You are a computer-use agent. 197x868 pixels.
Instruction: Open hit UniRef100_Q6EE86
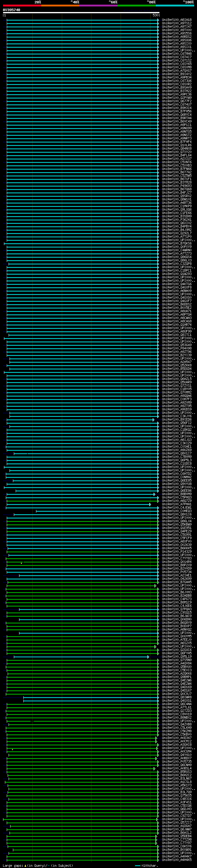(x=177, y=491)
